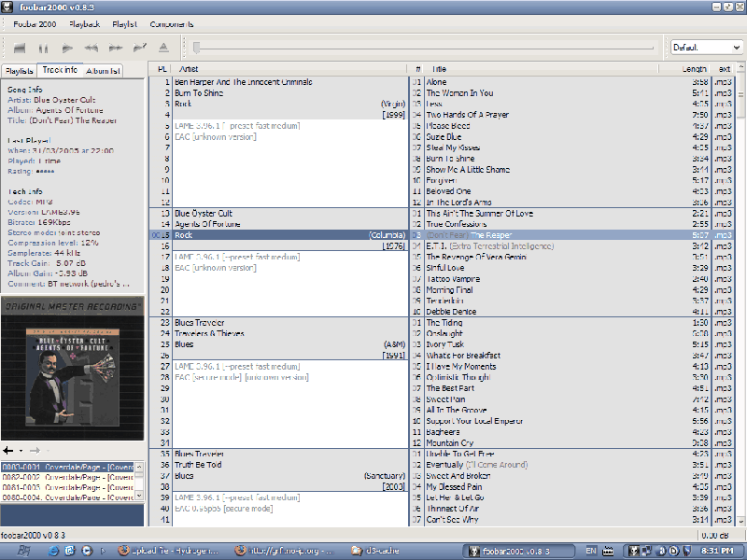Skip to next track with toolbar icon
This screenshot has width=747, height=560.
click(x=116, y=48)
